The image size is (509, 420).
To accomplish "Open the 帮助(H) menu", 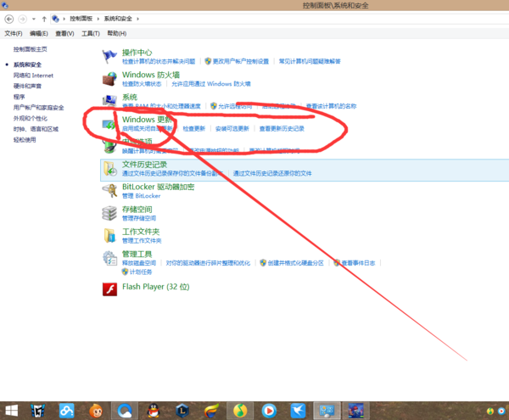I will pyautogui.click(x=117, y=33).
